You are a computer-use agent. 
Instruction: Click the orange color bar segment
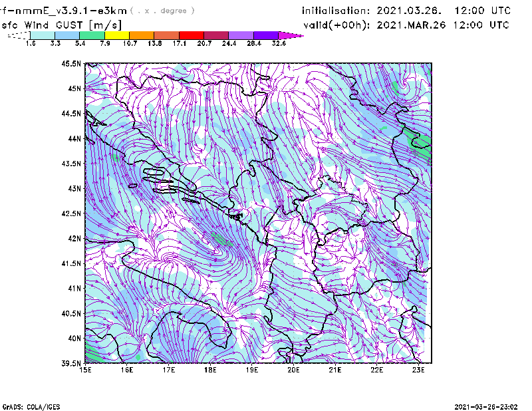(142, 35)
